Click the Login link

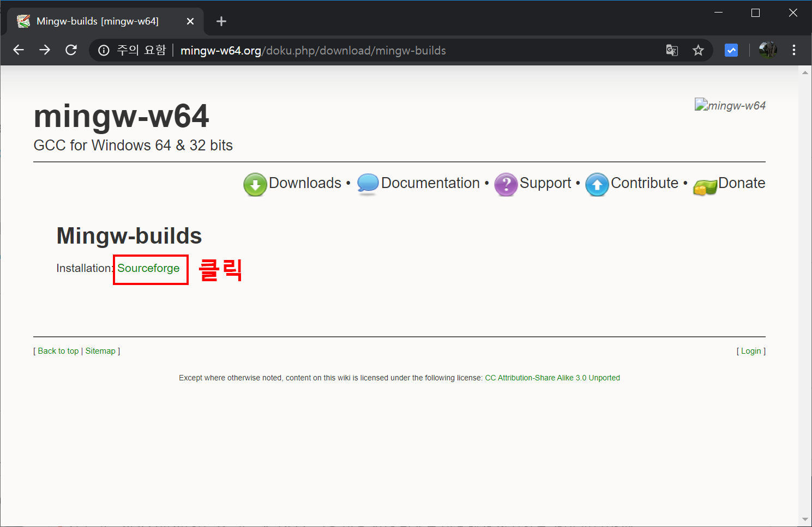point(751,350)
